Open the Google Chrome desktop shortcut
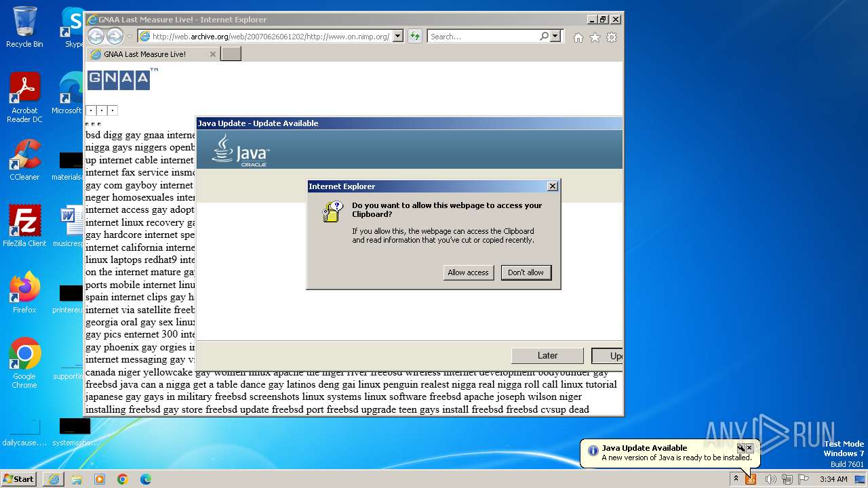This screenshot has height=488, width=868. pos(24,363)
